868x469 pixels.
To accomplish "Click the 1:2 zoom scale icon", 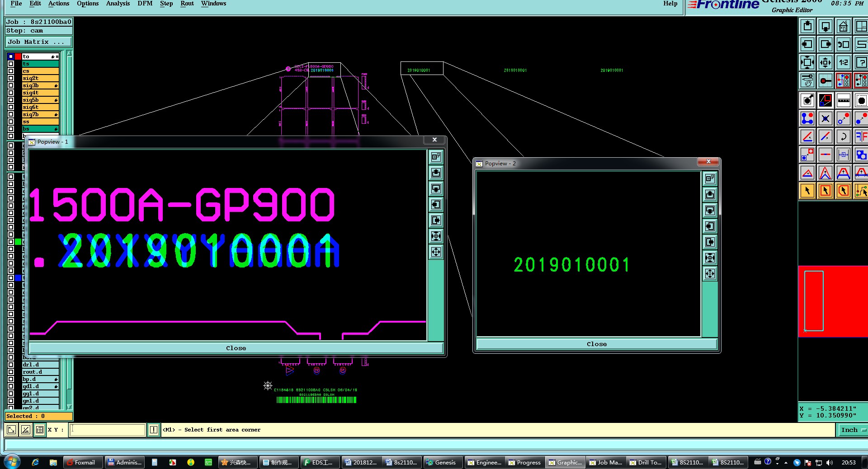I will click(x=844, y=62).
